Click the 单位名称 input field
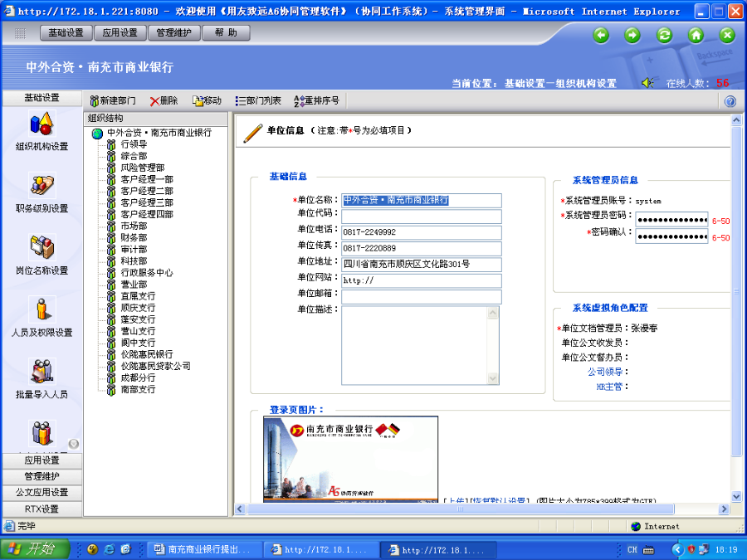The image size is (747, 560). (x=421, y=201)
